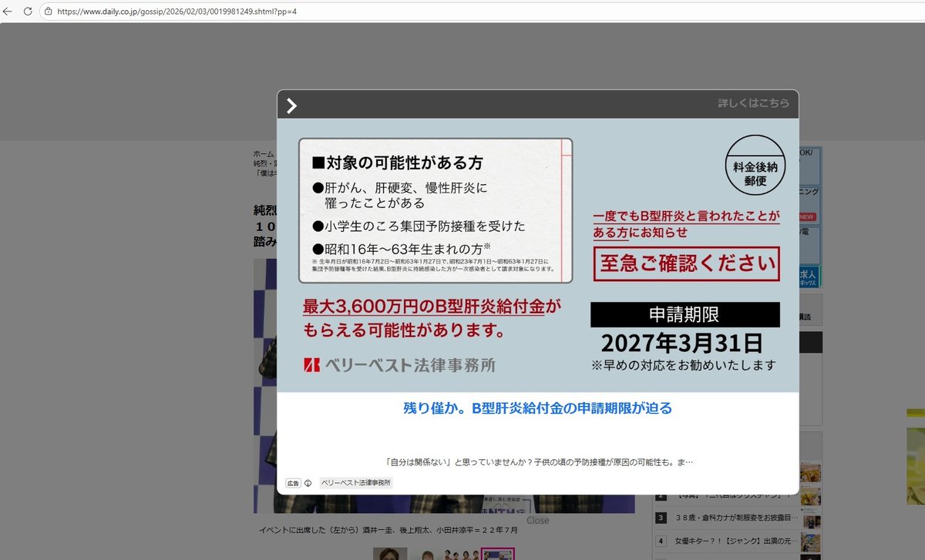Viewport: 925px width, 560px height.
Task: Click the ベリーベスト法律事務所 logo in the ad image
Action: point(399,364)
